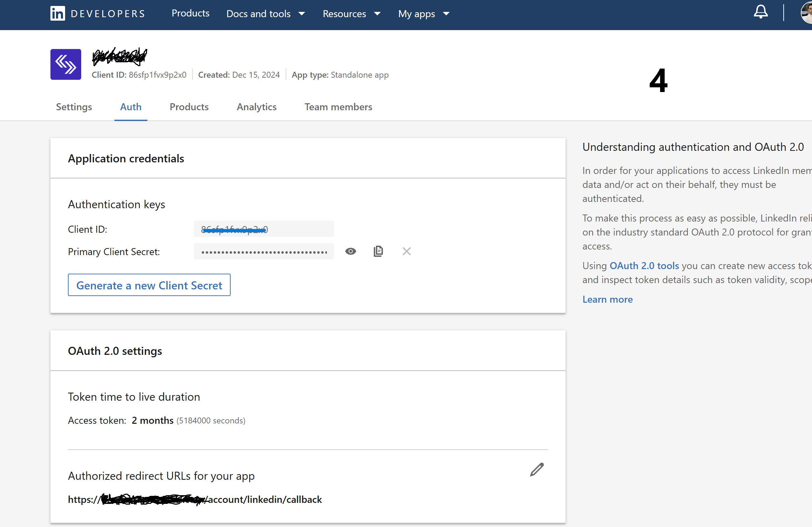
Task: Click the 'Created: Dec 15, 2024' text
Action: coord(239,75)
